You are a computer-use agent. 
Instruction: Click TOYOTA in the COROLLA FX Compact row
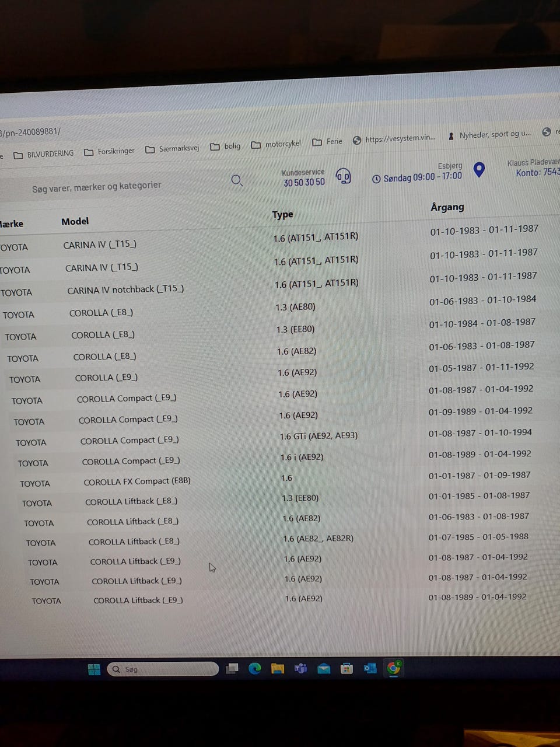(35, 484)
